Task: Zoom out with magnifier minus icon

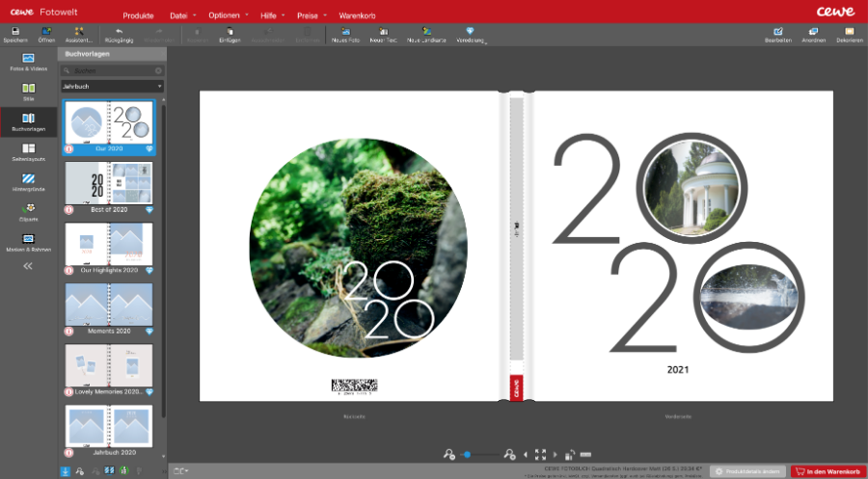Action: click(x=448, y=455)
